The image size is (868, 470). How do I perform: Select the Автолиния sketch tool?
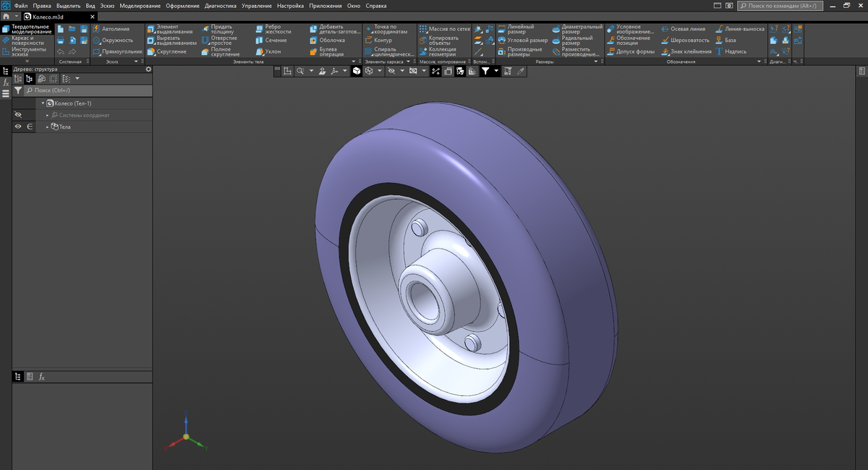pos(111,29)
